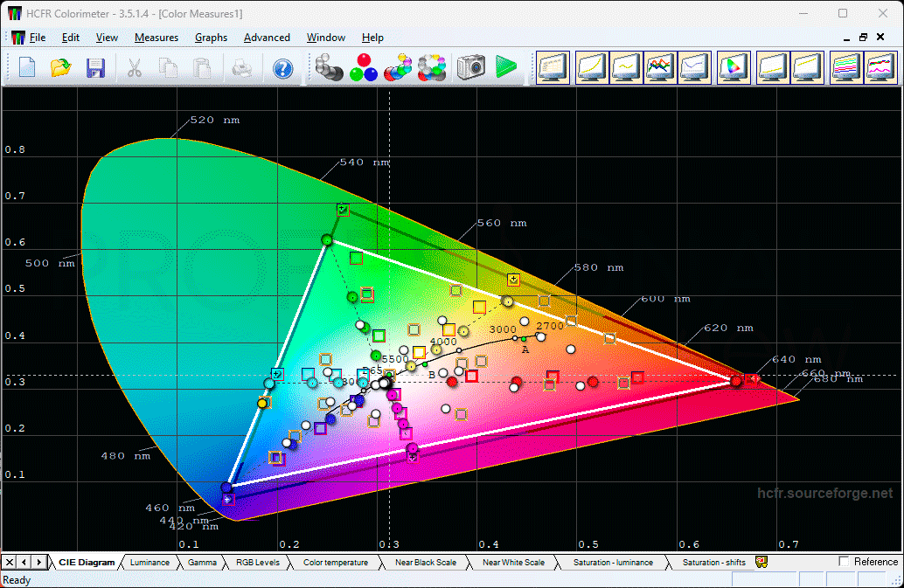This screenshot has height=588, width=904.
Task: Switch to the Color temperature tab
Action: (336, 562)
